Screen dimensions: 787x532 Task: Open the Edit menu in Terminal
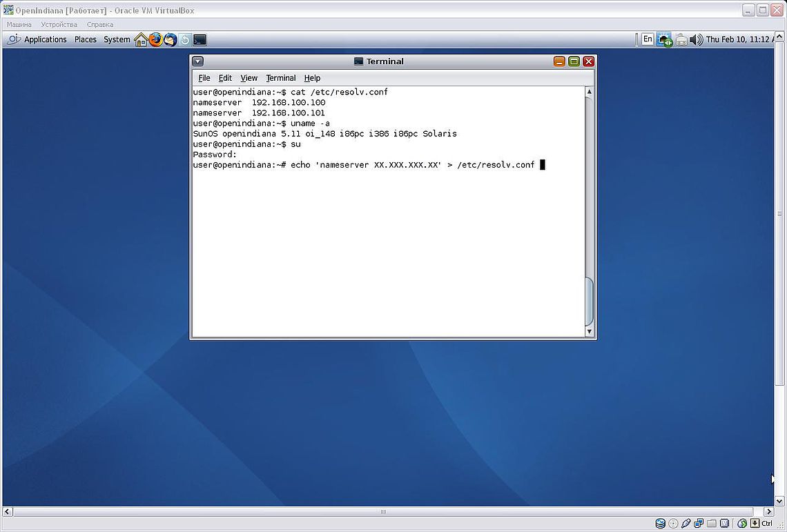pyautogui.click(x=225, y=78)
